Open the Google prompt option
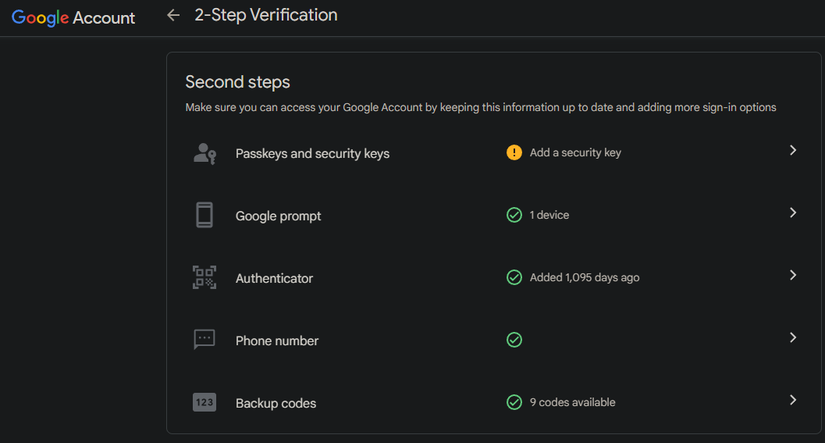The height and width of the screenshot is (443, 825). 278,216
